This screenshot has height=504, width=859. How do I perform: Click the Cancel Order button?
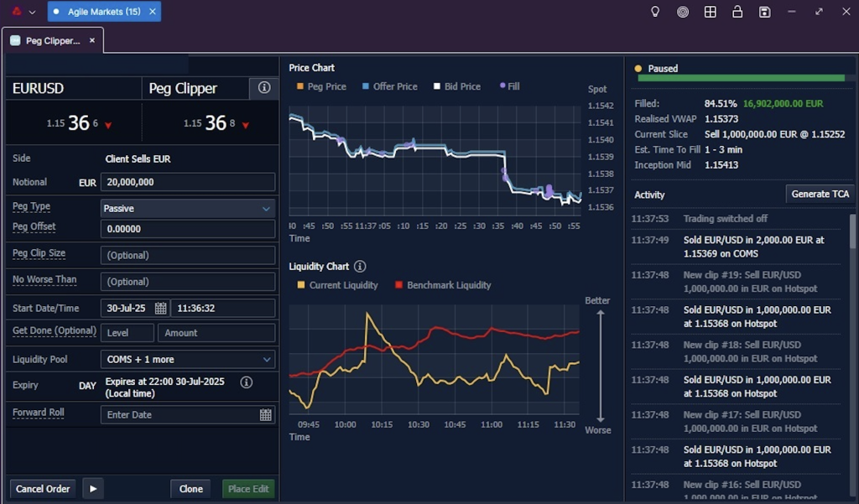coord(43,489)
